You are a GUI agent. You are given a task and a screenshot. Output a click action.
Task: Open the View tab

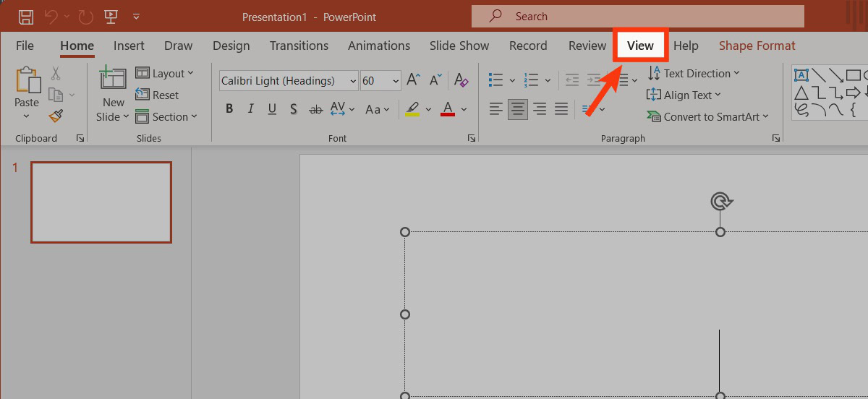point(640,46)
